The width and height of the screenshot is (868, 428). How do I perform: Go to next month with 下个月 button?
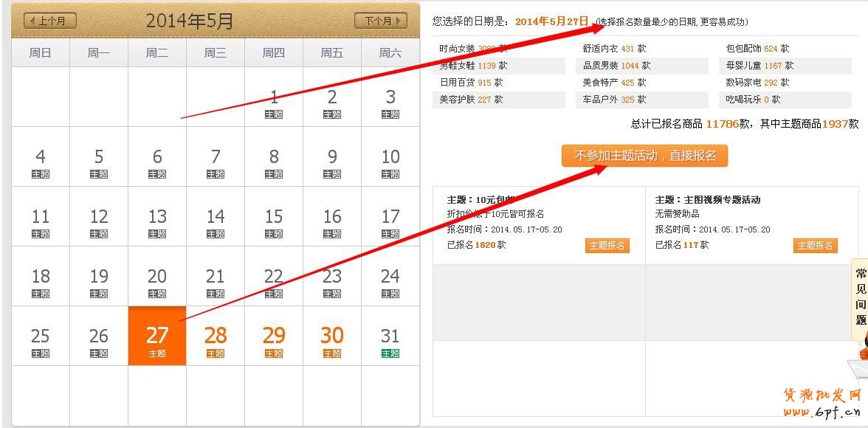381,21
